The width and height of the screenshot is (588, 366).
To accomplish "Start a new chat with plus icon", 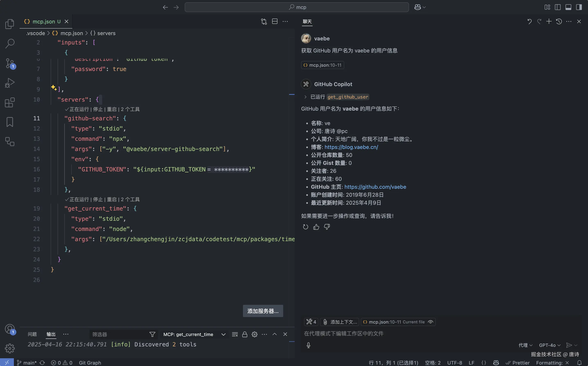I will point(549,22).
